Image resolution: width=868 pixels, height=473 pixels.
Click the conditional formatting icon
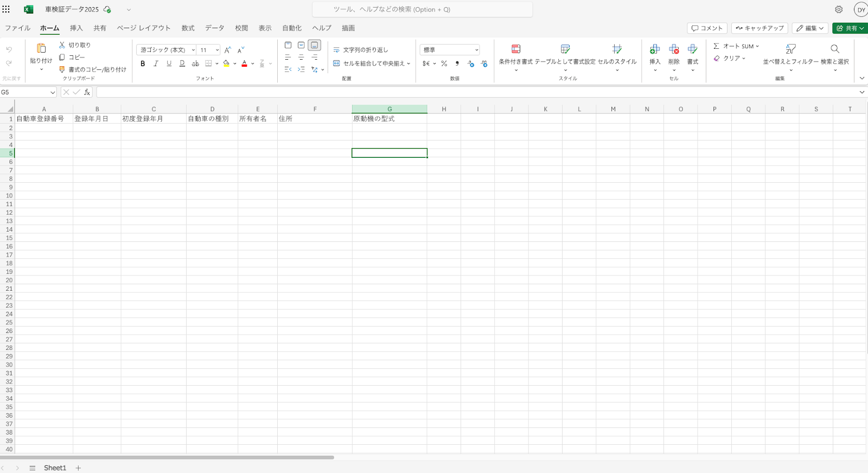click(x=515, y=49)
